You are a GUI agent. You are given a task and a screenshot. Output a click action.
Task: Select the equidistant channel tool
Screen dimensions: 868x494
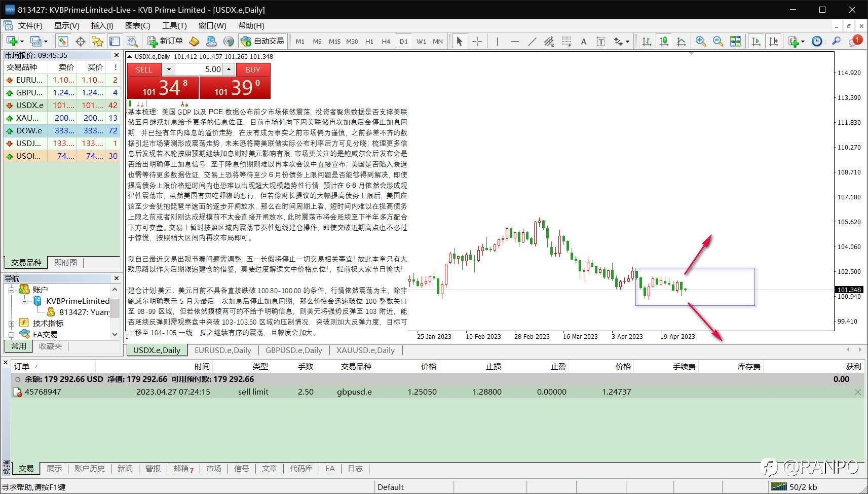tap(549, 41)
